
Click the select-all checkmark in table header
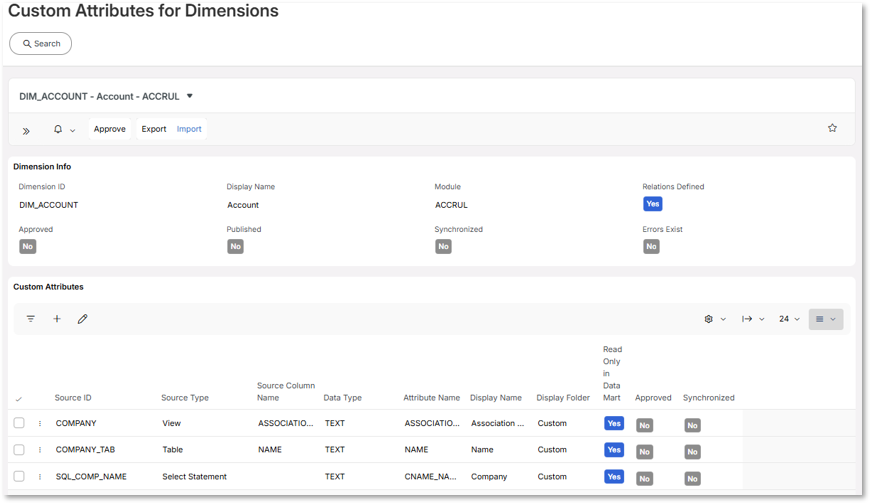[19, 399]
